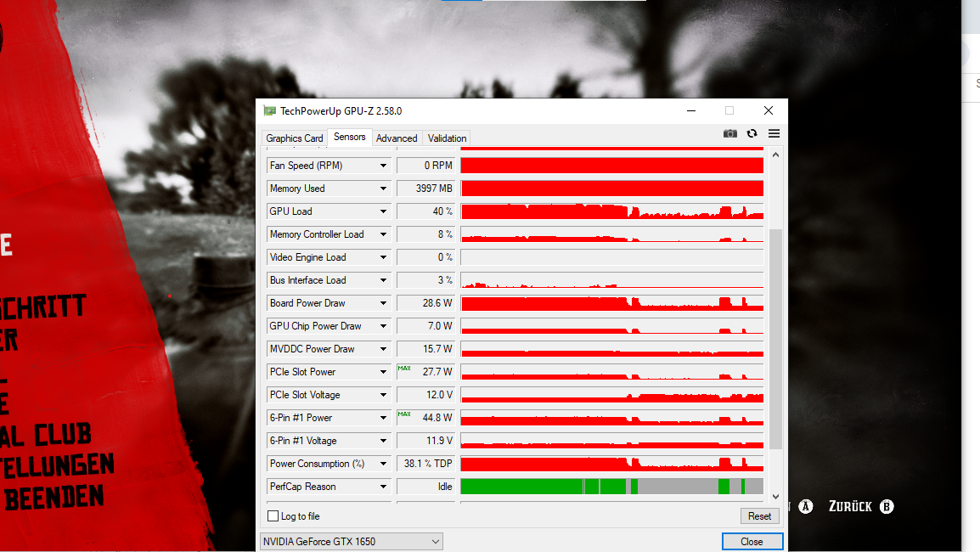Open the Fan Speed sensor dropdown
The height and width of the screenshot is (552, 980).
pos(382,165)
